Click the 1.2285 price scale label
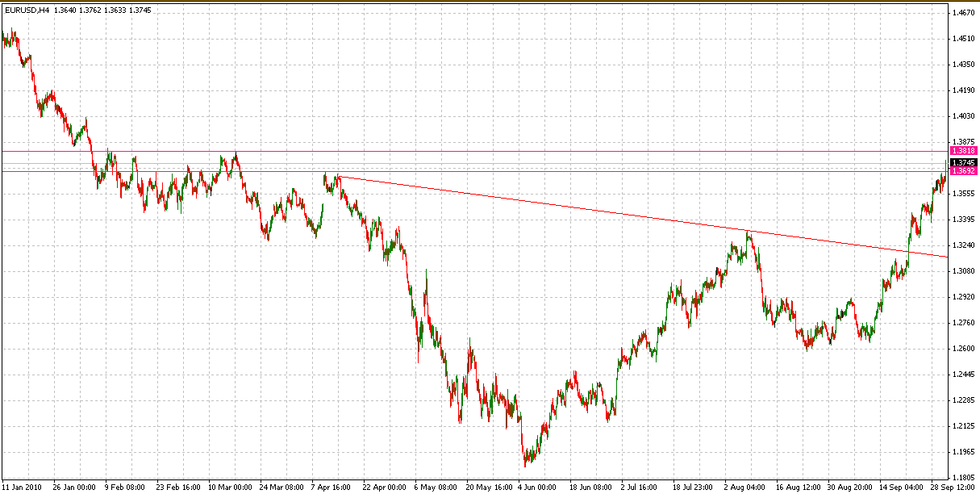 click(962, 400)
